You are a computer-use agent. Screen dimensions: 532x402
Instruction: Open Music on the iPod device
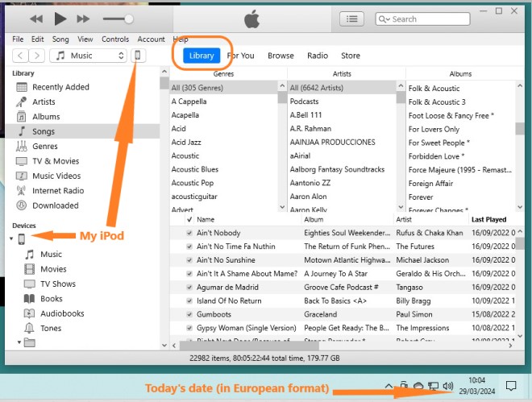click(52, 255)
